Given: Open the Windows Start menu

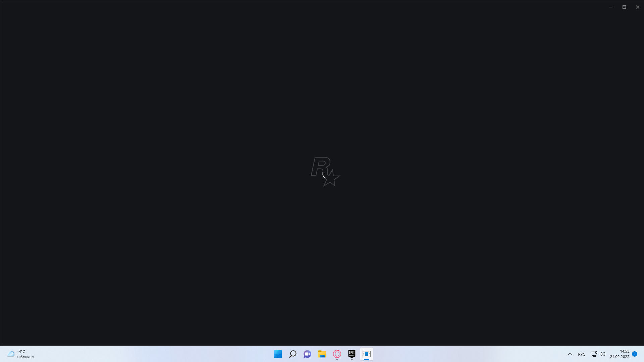Looking at the screenshot, I should pyautogui.click(x=278, y=354).
